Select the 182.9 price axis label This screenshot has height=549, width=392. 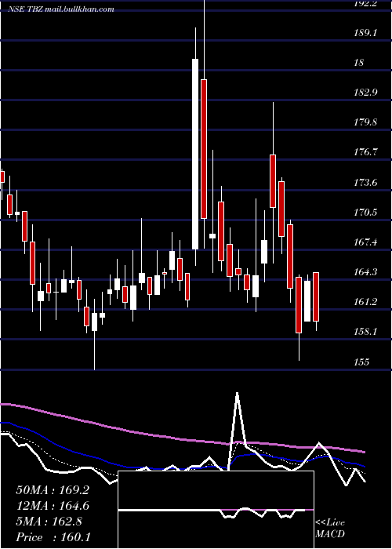tap(365, 93)
